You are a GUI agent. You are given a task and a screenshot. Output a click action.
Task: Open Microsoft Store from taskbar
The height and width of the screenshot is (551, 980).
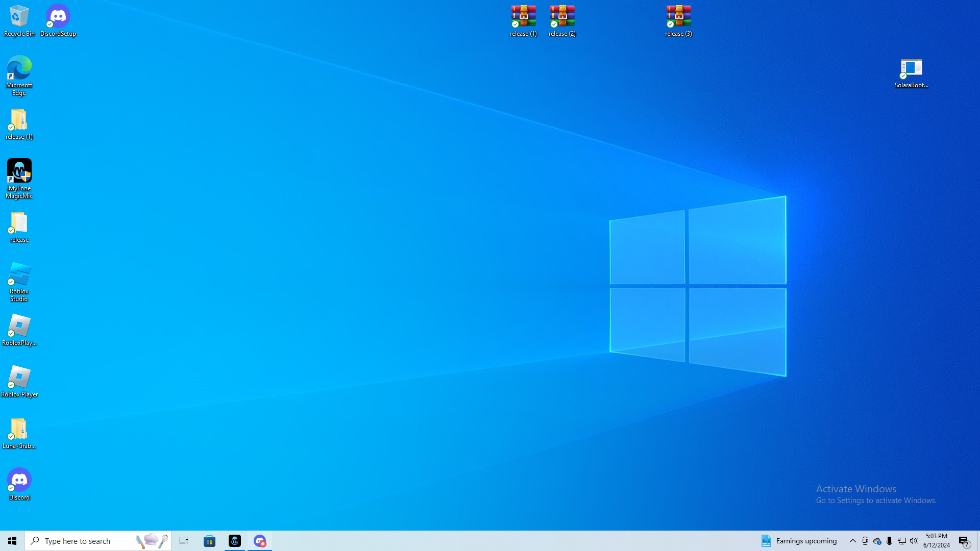coord(210,541)
